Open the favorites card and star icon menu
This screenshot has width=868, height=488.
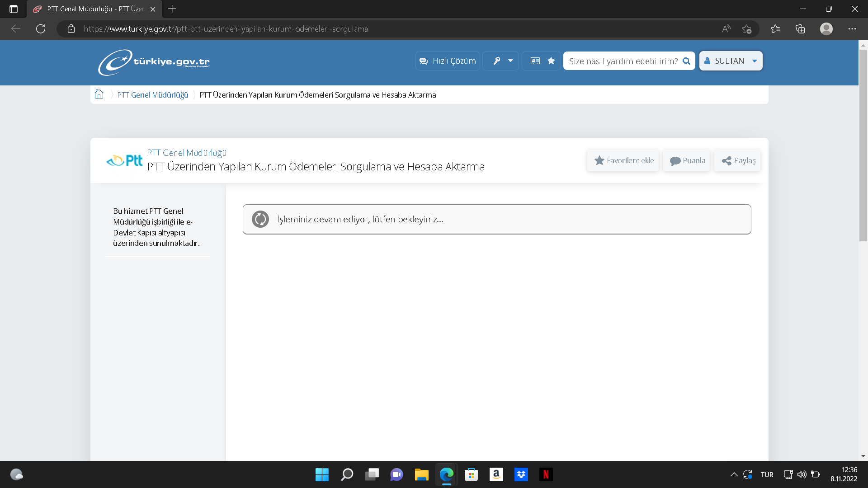coord(542,61)
